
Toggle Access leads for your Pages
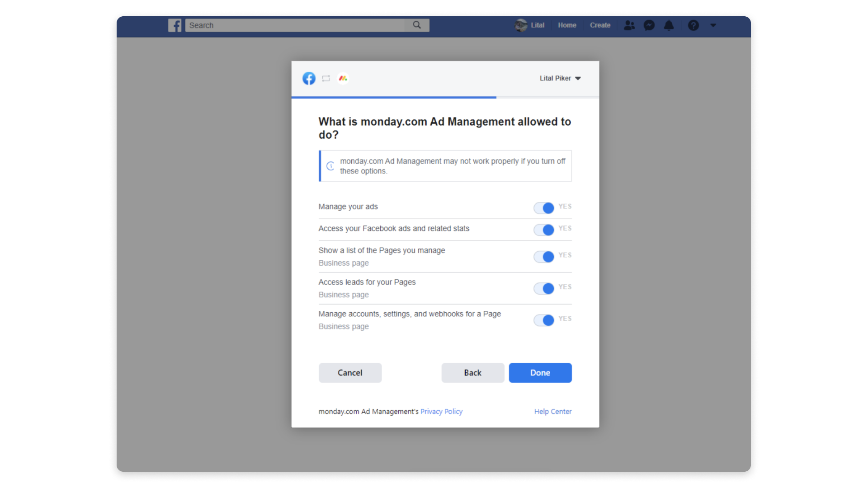click(543, 288)
